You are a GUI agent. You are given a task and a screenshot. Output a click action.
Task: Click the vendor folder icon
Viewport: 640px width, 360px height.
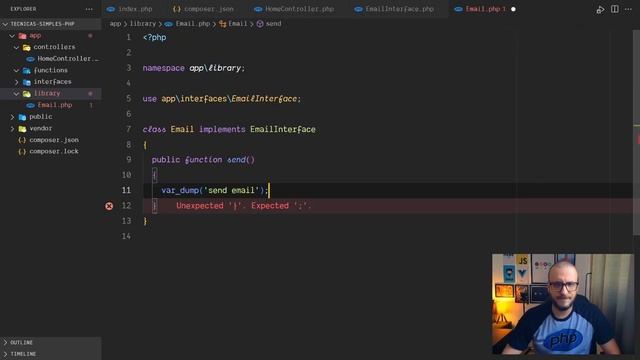tap(22, 129)
